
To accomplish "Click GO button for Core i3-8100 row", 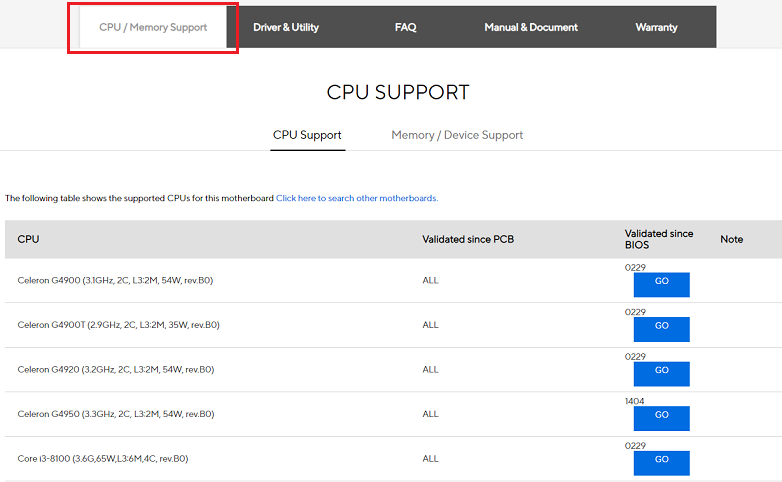I will tap(661, 463).
